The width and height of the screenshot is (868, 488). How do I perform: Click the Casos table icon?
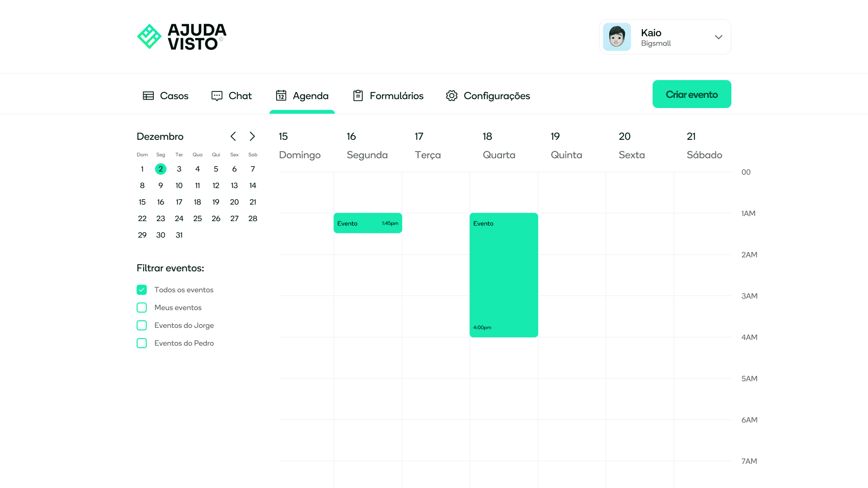coord(148,96)
